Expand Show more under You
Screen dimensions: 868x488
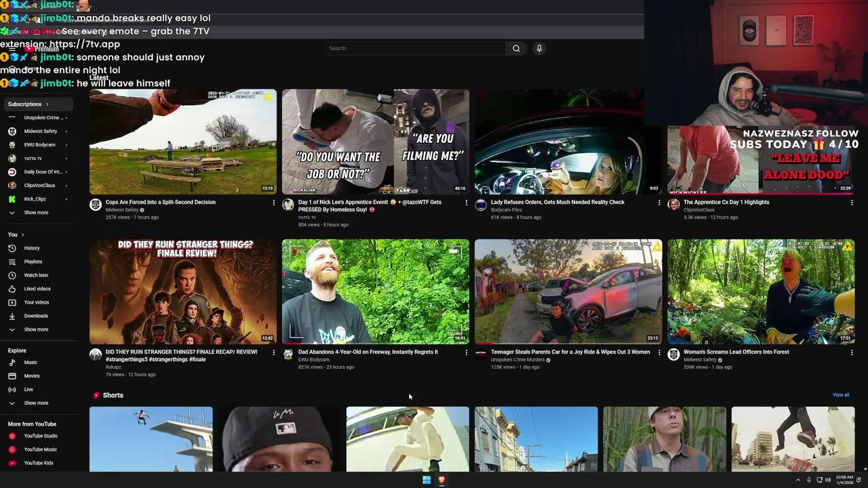36,329
